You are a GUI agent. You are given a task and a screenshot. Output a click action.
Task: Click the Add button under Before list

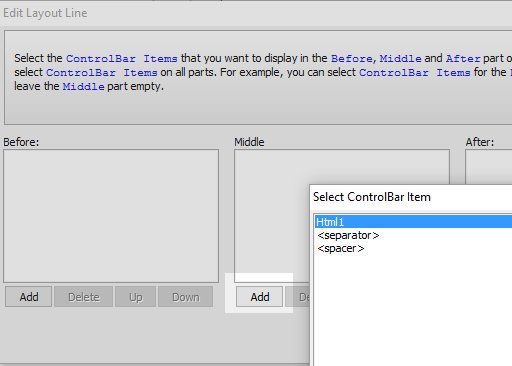pos(29,297)
